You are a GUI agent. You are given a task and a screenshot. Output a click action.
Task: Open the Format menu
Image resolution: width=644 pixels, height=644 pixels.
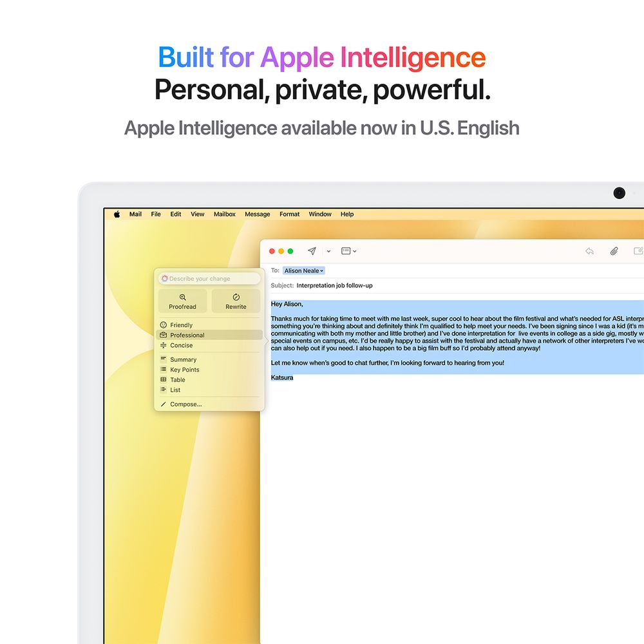click(x=289, y=214)
